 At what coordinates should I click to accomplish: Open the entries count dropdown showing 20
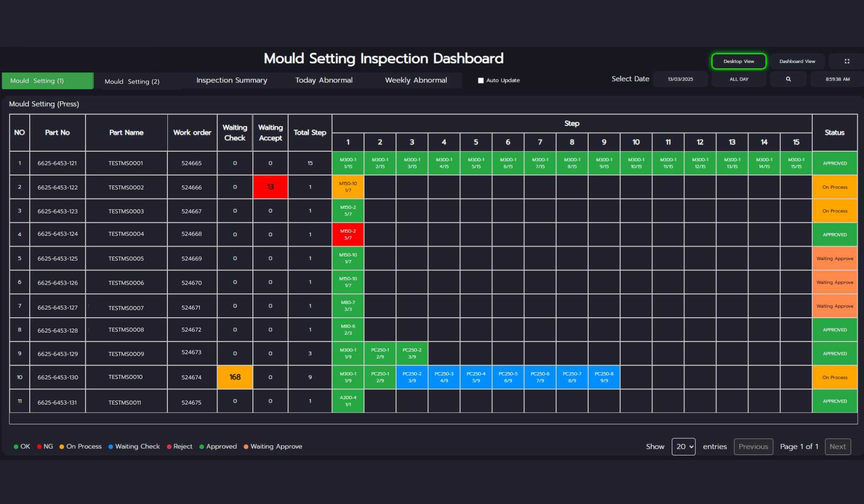tap(683, 446)
